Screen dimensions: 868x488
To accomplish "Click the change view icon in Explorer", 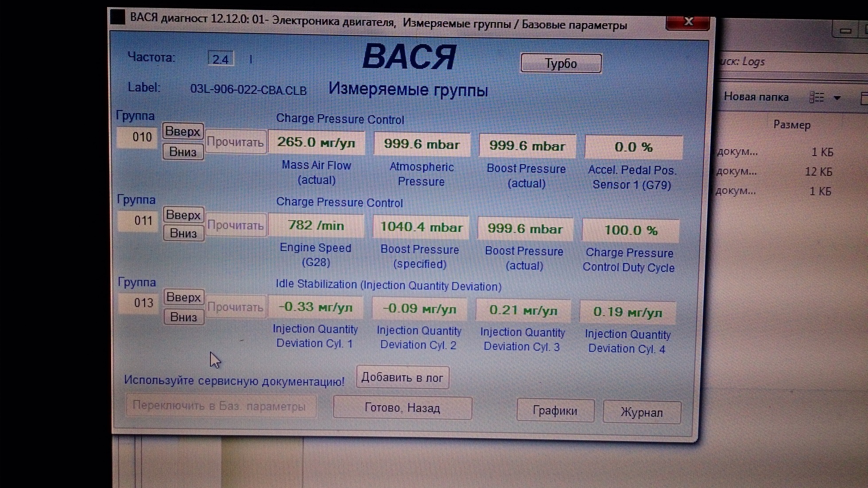I will coord(817,97).
